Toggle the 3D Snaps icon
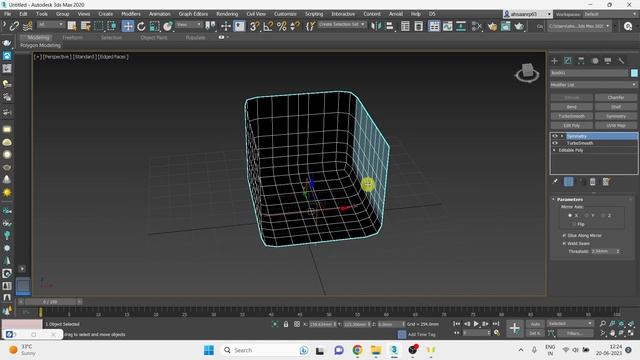 click(x=254, y=26)
